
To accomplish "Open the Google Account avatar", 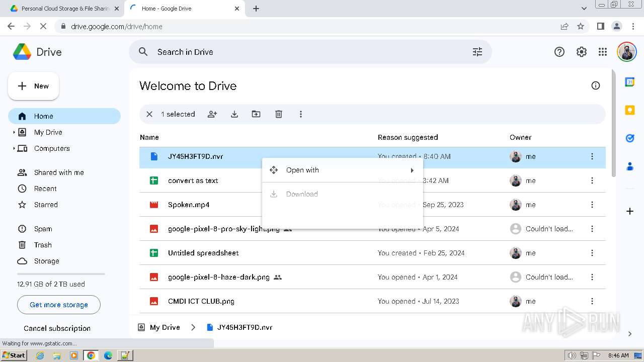I will point(626,52).
